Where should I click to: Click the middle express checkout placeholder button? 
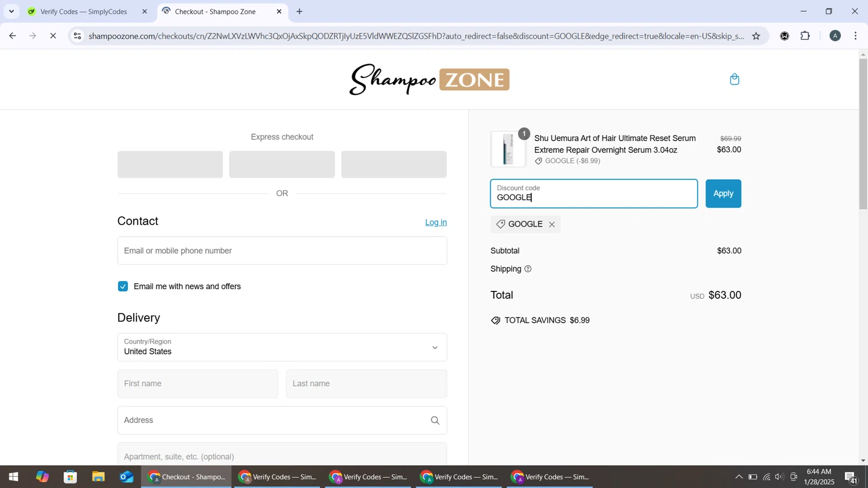(x=282, y=164)
